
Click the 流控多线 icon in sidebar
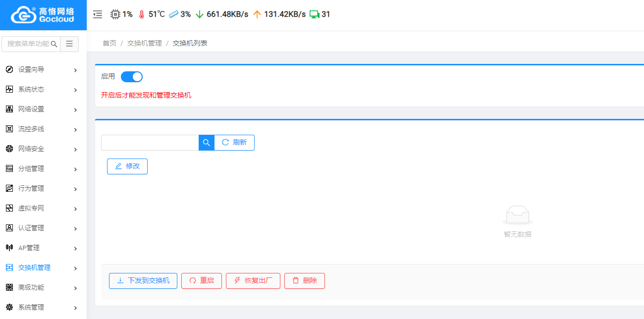[x=9, y=129]
